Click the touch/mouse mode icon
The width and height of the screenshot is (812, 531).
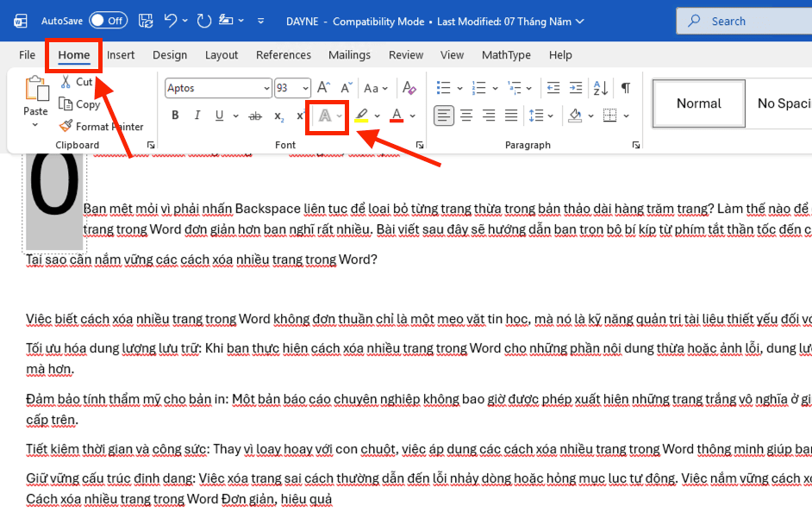click(x=225, y=21)
